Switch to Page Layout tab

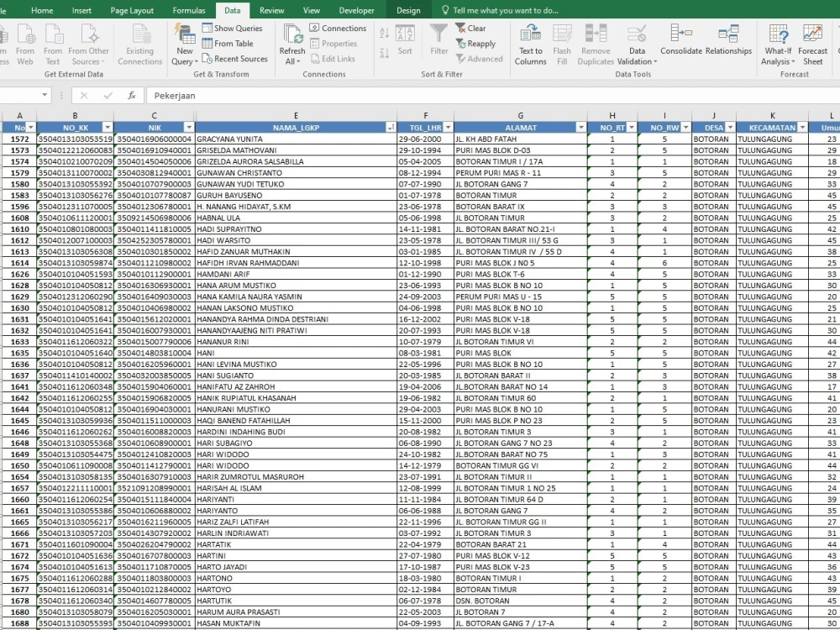coord(132,10)
